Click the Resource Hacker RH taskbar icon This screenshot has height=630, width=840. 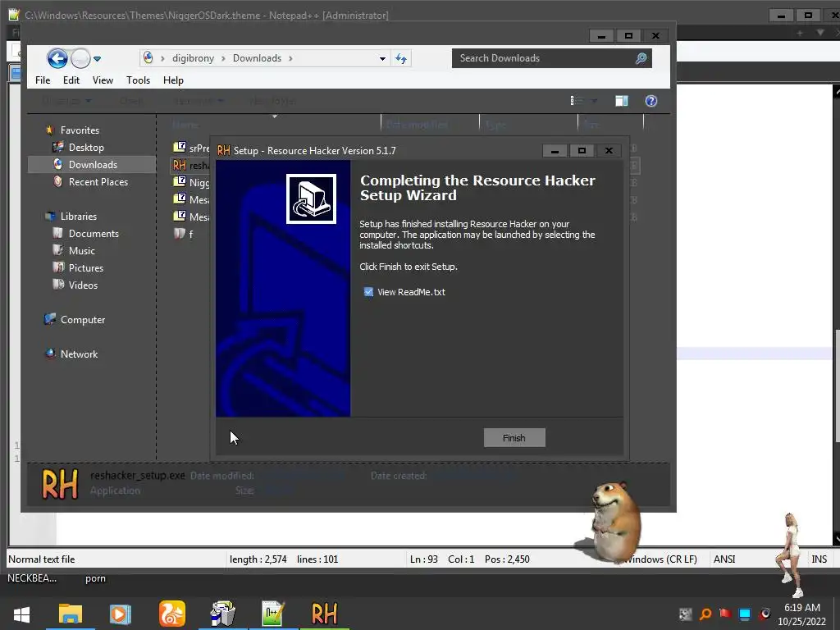[325, 614]
